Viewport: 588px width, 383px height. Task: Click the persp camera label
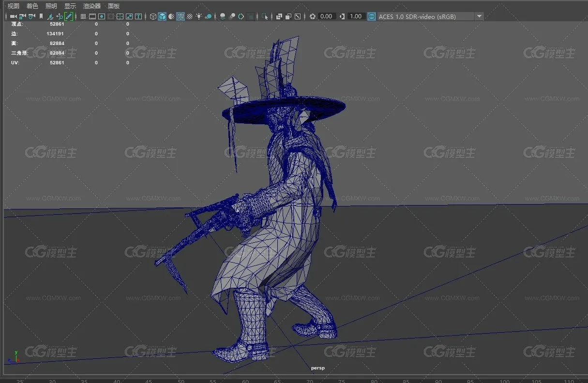[x=318, y=368]
